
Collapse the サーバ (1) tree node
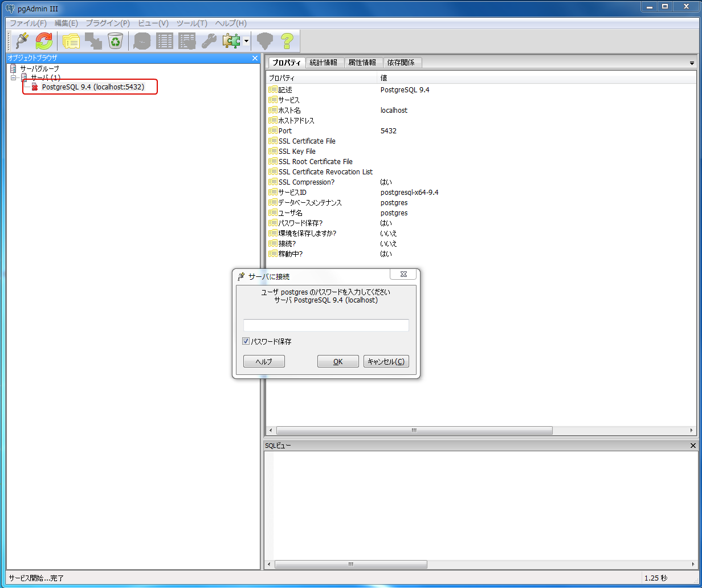(x=13, y=77)
